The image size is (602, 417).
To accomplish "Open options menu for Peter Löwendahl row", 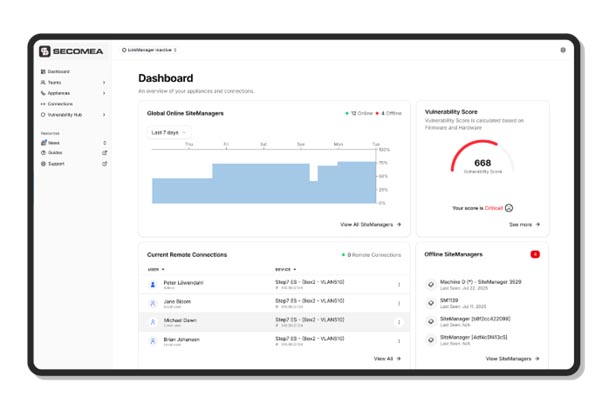I will [x=399, y=285].
